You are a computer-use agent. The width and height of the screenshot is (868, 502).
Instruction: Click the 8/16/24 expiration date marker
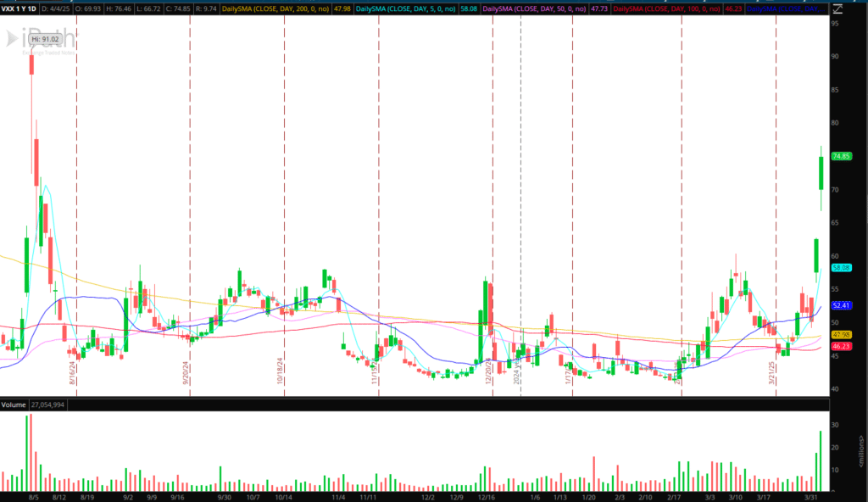click(72, 373)
